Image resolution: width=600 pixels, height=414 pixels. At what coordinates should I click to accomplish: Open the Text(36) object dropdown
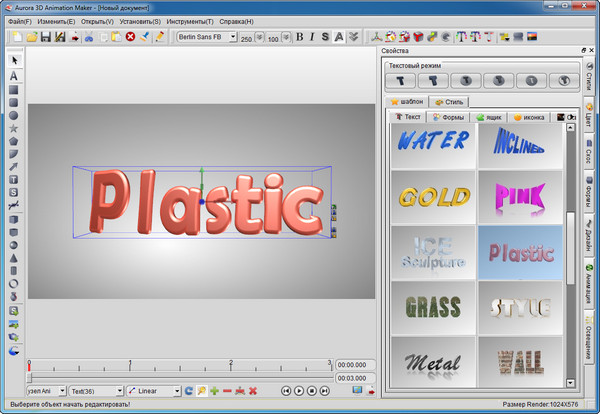coord(118,390)
